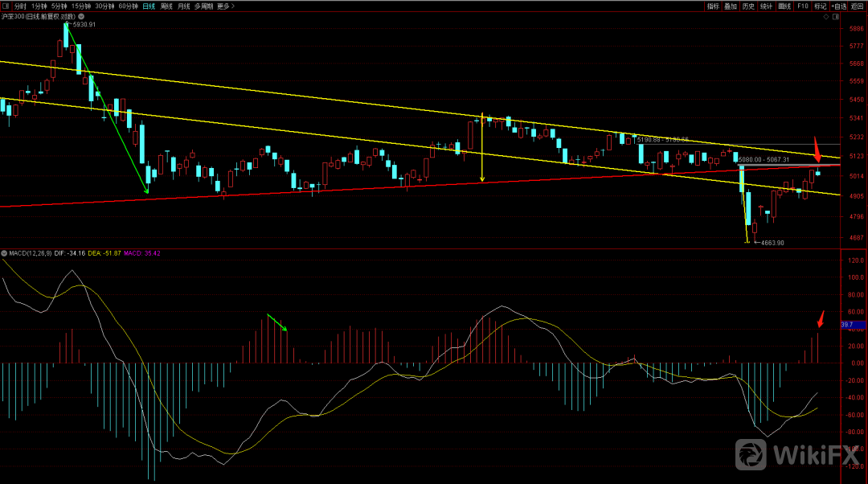Add to watchlist with +自选
This screenshot has width=868, height=484.
(x=839, y=6)
